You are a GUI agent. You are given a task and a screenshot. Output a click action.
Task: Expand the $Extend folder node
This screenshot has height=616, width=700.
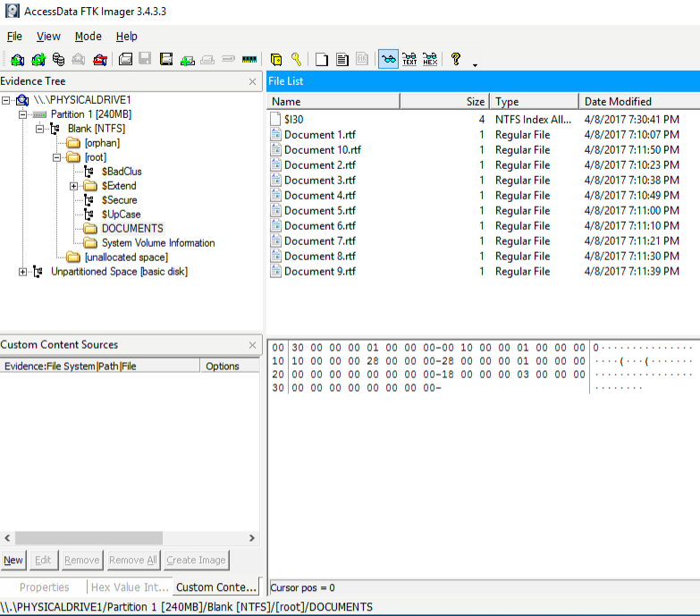coord(73,186)
